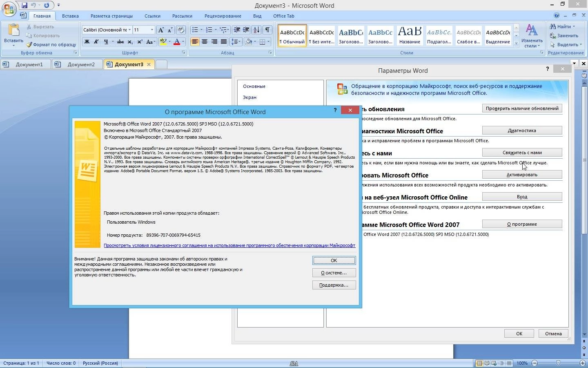Open line spacing dropdown

tap(236, 42)
